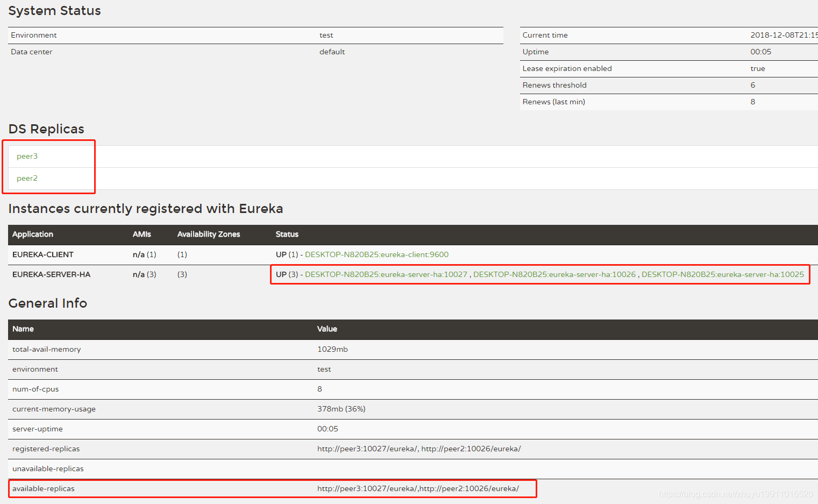Screen dimensions: 818x504
Task: Select the total-avail-memory row name
Action: click(x=47, y=349)
